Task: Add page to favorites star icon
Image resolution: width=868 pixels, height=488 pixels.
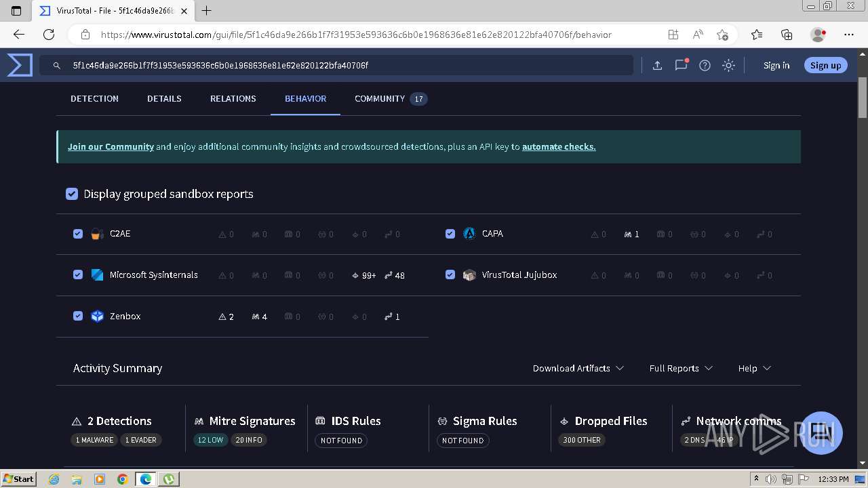Action: click(722, 35)
